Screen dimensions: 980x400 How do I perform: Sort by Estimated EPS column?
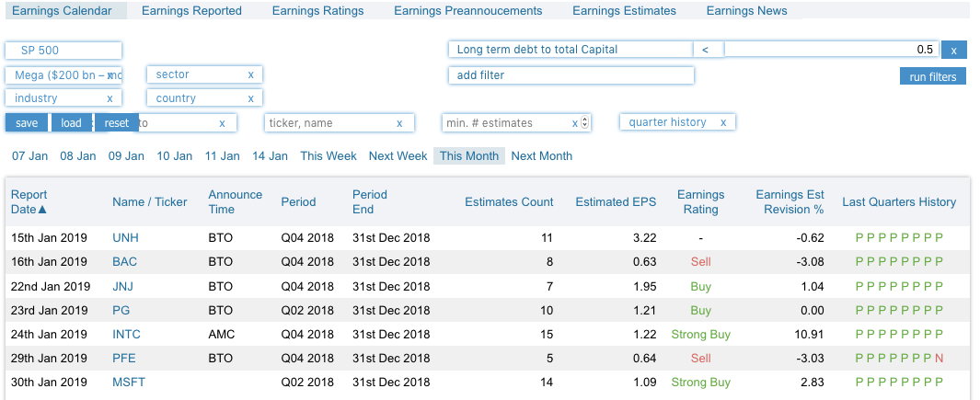tap(616, 202)
